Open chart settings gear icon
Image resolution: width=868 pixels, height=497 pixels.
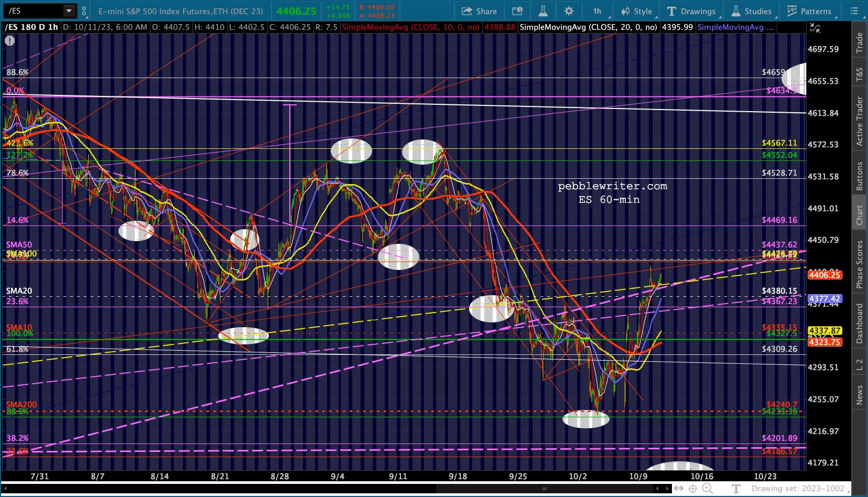569,11
